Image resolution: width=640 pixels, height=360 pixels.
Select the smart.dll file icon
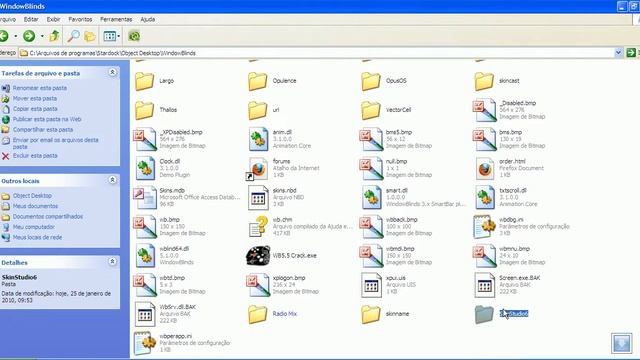pos(371,197)
